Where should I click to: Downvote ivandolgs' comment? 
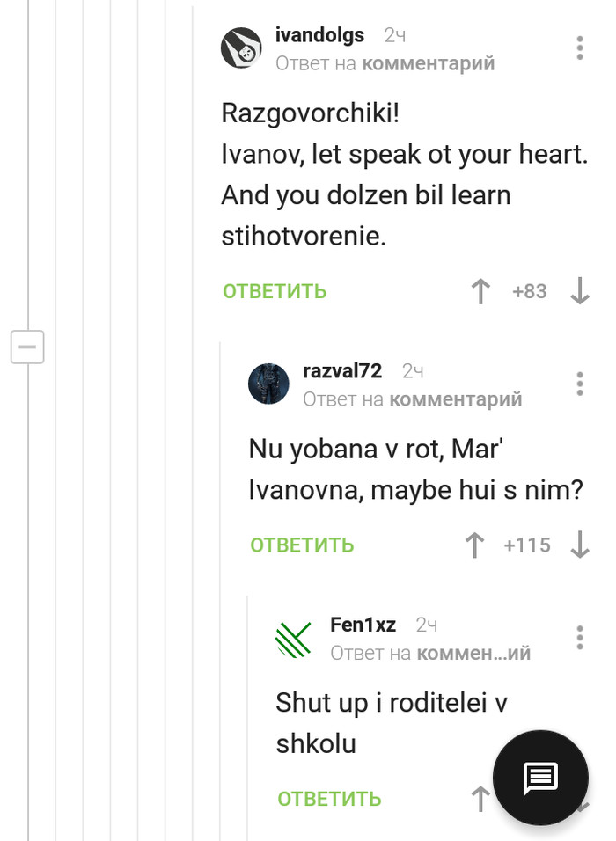tap(580, 292)
